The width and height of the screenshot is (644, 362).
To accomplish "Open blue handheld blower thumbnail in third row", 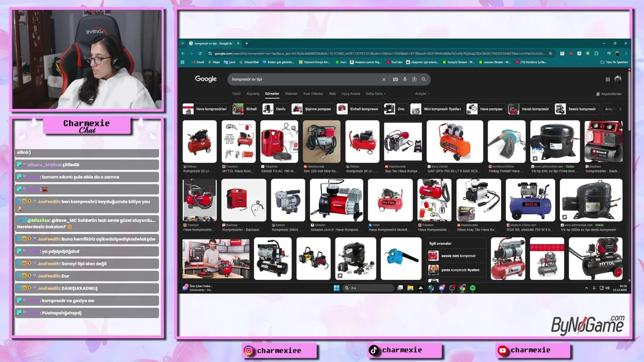I will [401, 258].
